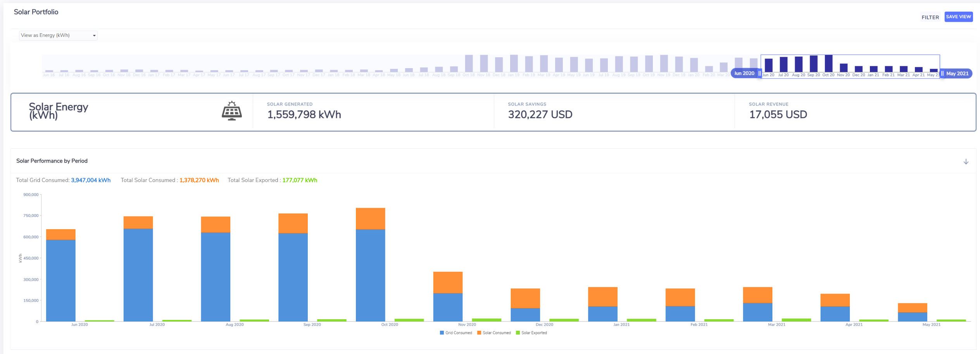The image size is (980, 354).
Task: Click the 900,000 y-axis label
Action: tap(31, 194)
